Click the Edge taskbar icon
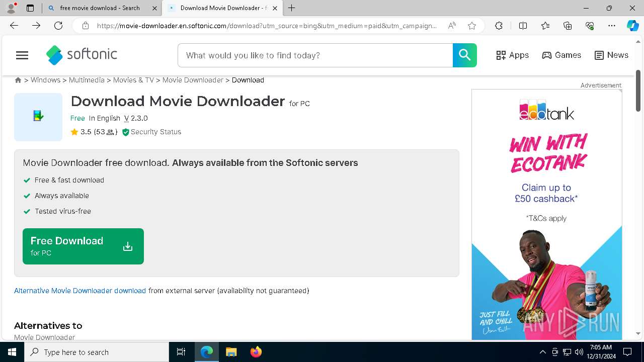644x362 pixels. [x=207, y=352]
